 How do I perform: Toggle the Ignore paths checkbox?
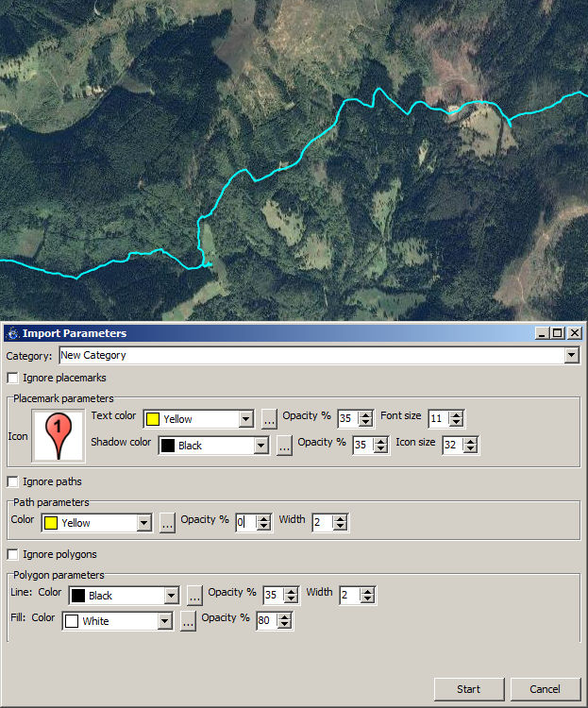[13, 481]
